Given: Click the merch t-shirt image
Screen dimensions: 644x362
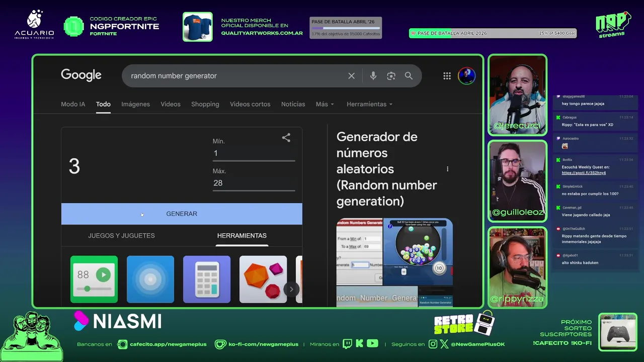Looking at the screenshot, I should pos(198,27).
